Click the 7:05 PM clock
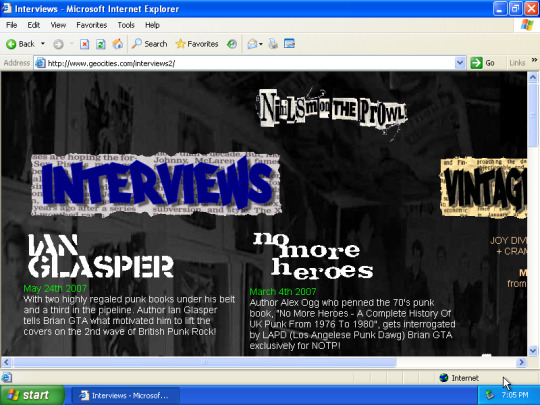Image resolution: width=540 pixels, height=405 pixels. coord(515,395)
